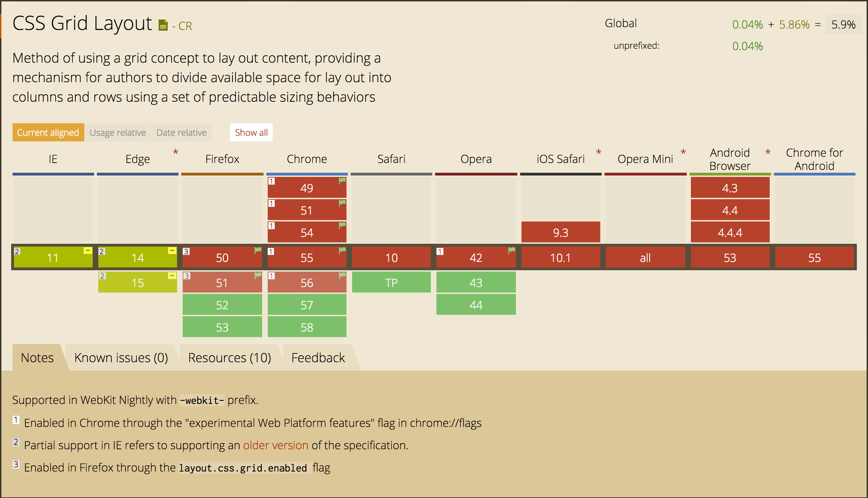The height and width of the screenshot is (498, 868).
Task: Click footnote 3 marker on Firefox 51
Action: 186,275
